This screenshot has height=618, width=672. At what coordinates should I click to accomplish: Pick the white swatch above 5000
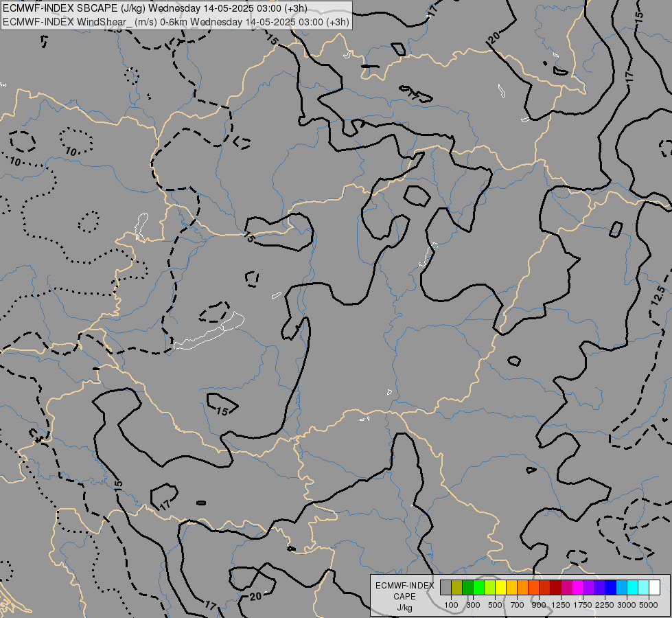point(654,588)
